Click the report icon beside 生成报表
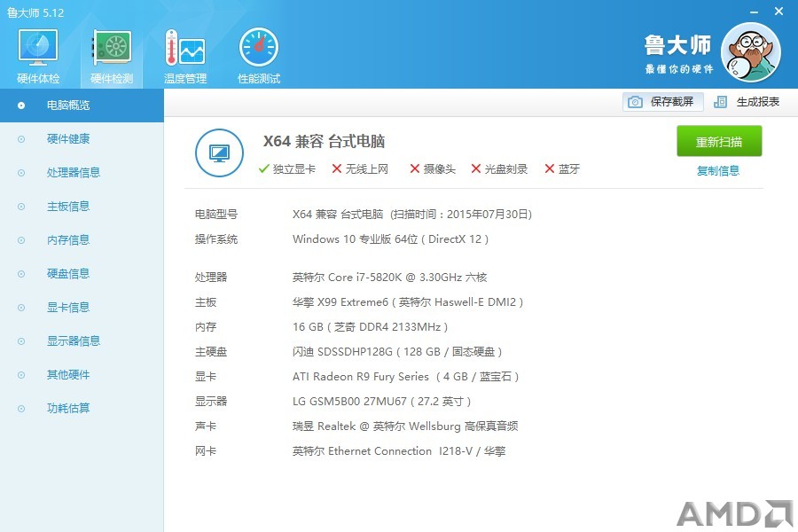The width and height of the screenshot is (798, 532). (x=720, y=102)
